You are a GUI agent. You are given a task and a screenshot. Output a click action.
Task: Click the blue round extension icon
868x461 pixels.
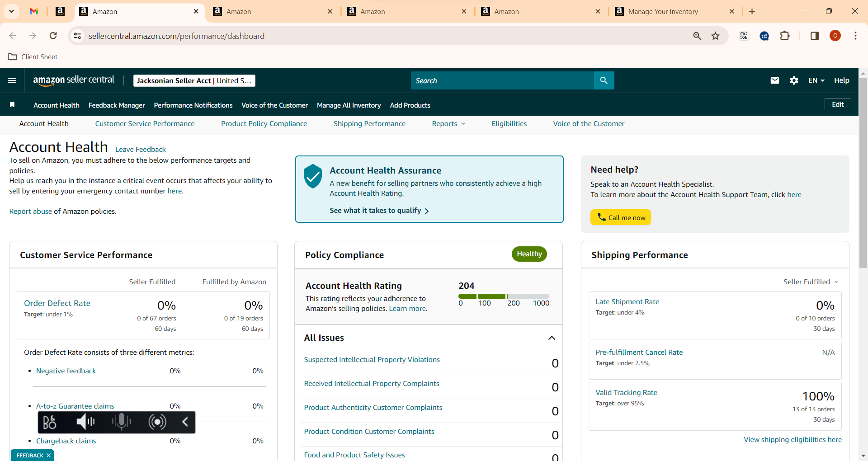point(764,36)
